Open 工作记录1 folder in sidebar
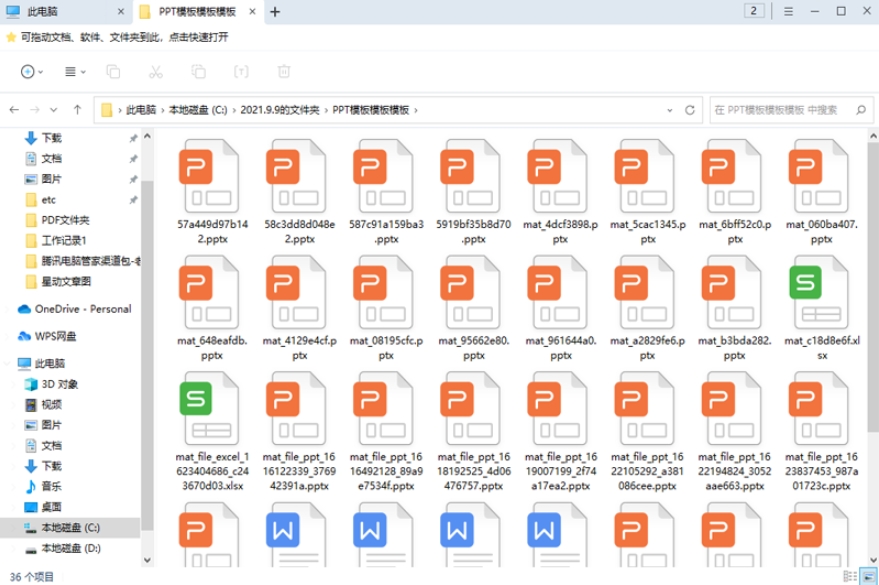 tap(63, 240)
